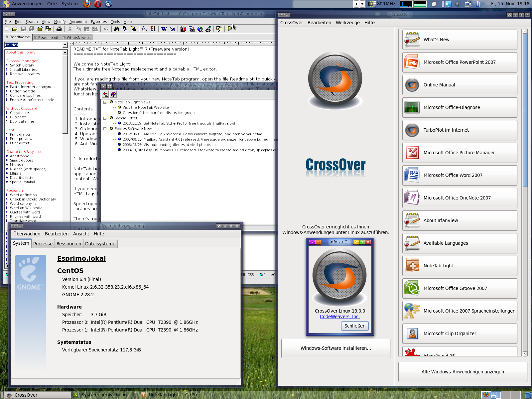532x399 pixels.
Task: Collapse the Fookes Software News node
Action: [105, 129]
